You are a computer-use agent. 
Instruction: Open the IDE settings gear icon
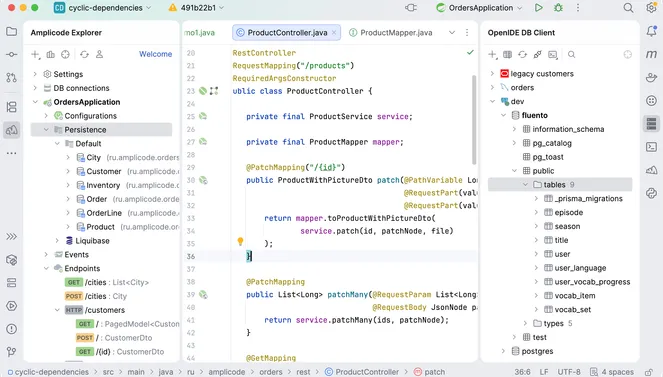(x=651, y=8)
